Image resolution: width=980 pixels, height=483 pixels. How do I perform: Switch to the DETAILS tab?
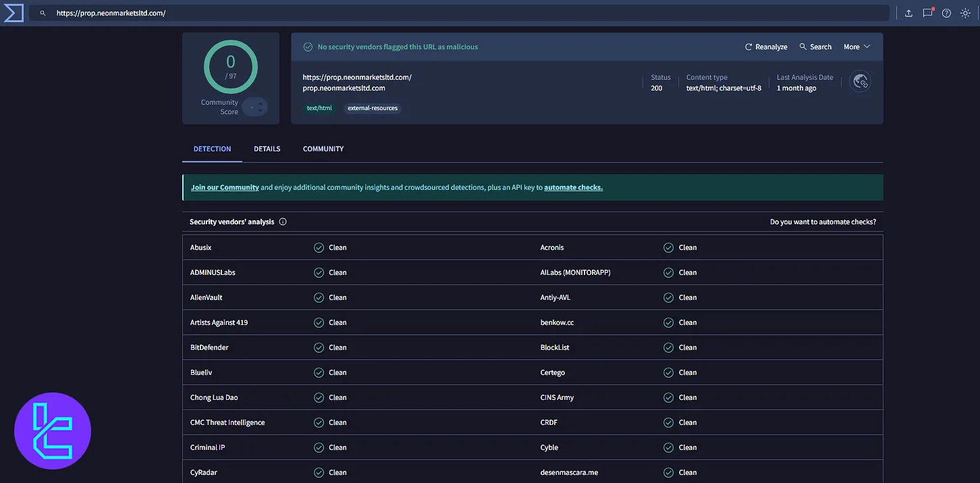(267, 149)
